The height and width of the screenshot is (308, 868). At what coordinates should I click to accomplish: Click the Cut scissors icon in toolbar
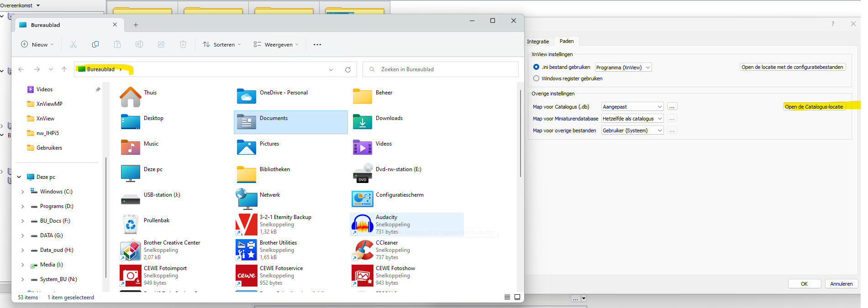(74, 44)
